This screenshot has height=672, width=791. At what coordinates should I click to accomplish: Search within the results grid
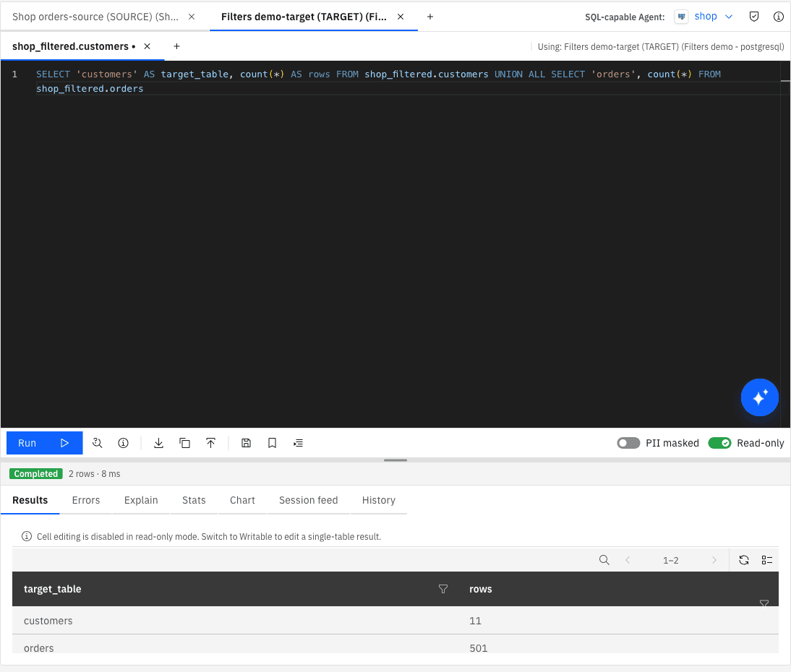pyautogui.click(x=604, y=560)
